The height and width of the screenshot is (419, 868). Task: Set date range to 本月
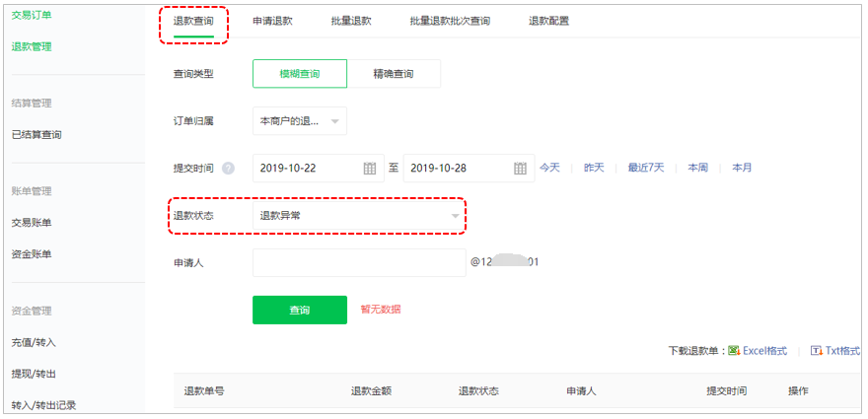[742, 168]
